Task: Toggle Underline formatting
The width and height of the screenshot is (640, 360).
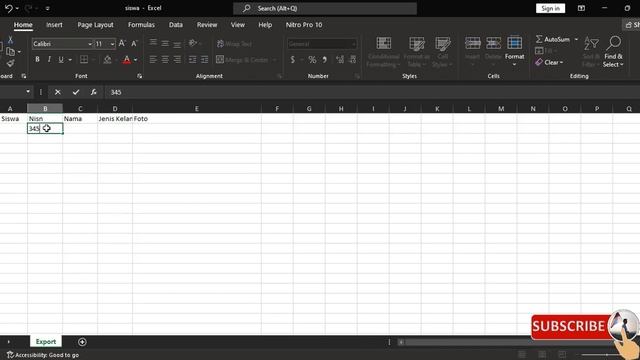Action: (61, 60)
